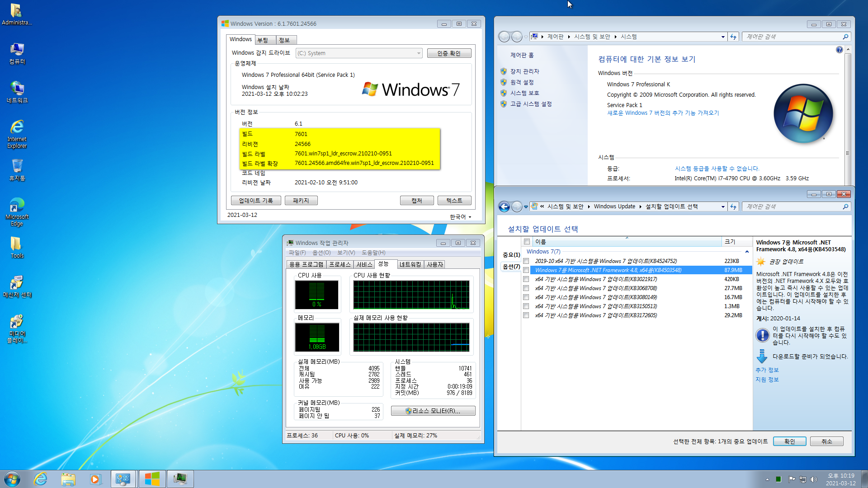Screen dimensions: 868x488
Task: Expand address bar history in Windows Update window
Action: point(723,206)
